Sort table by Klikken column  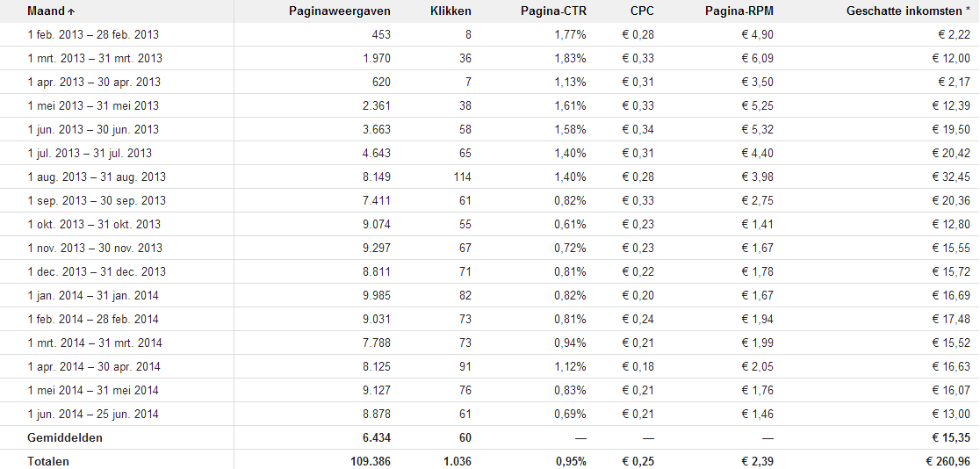tap(451, 11)
